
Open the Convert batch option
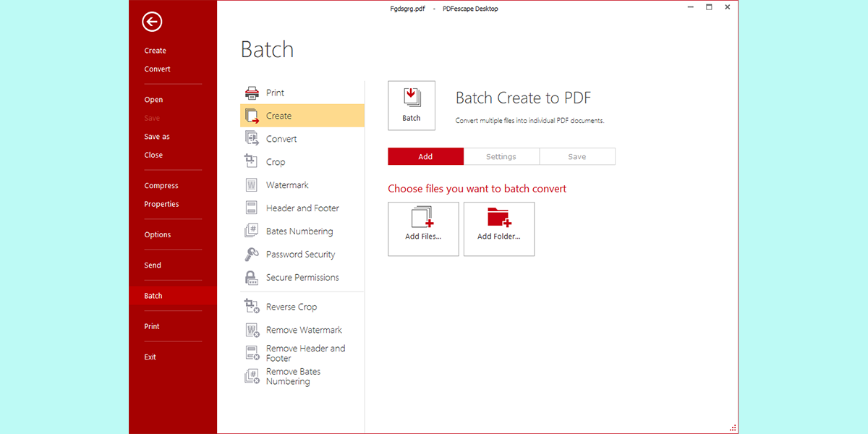click(281, 139)
